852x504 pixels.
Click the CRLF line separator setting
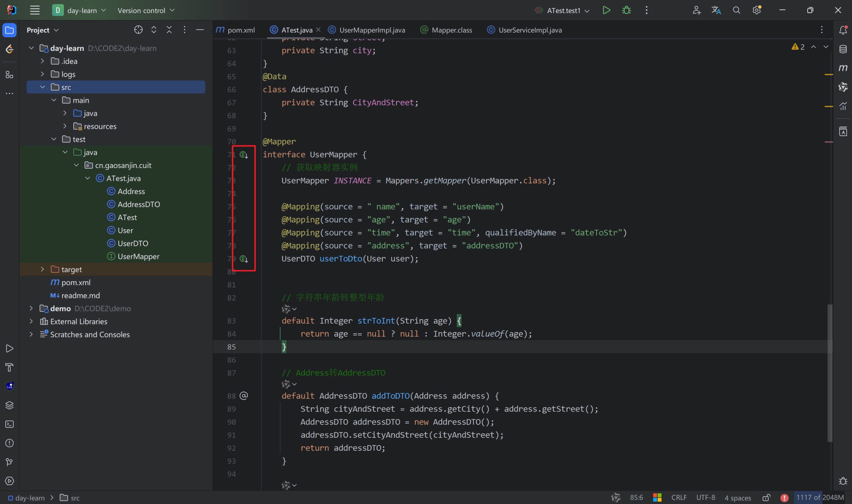tap(679, 498)
